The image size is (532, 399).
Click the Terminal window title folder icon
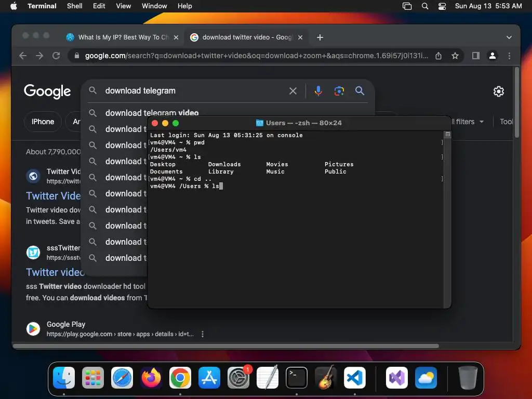click(260, 123)
